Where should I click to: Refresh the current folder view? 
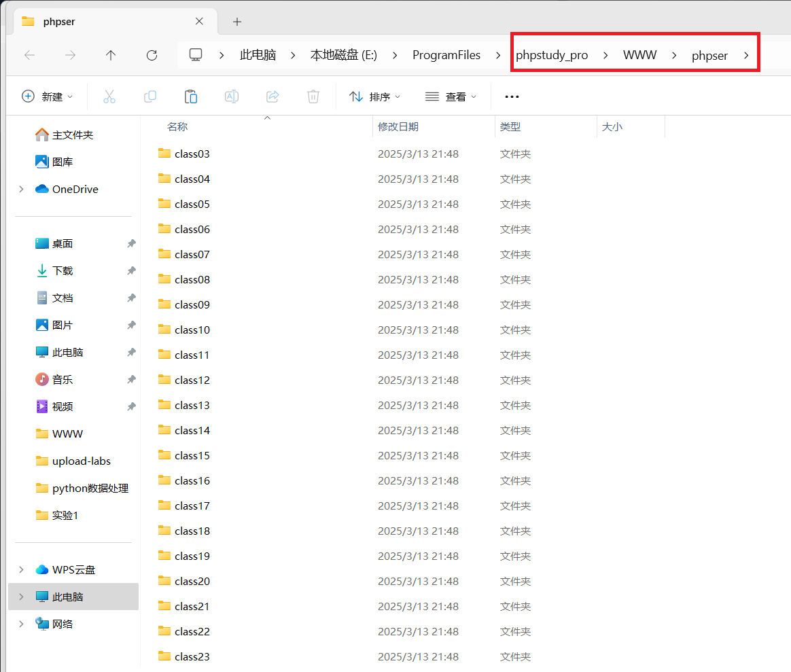152,55
